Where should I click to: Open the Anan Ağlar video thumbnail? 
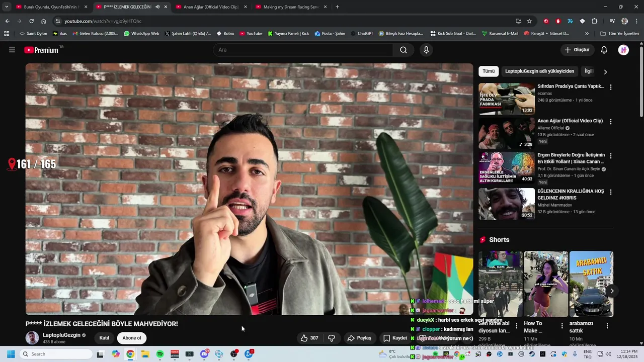[507, 133]
